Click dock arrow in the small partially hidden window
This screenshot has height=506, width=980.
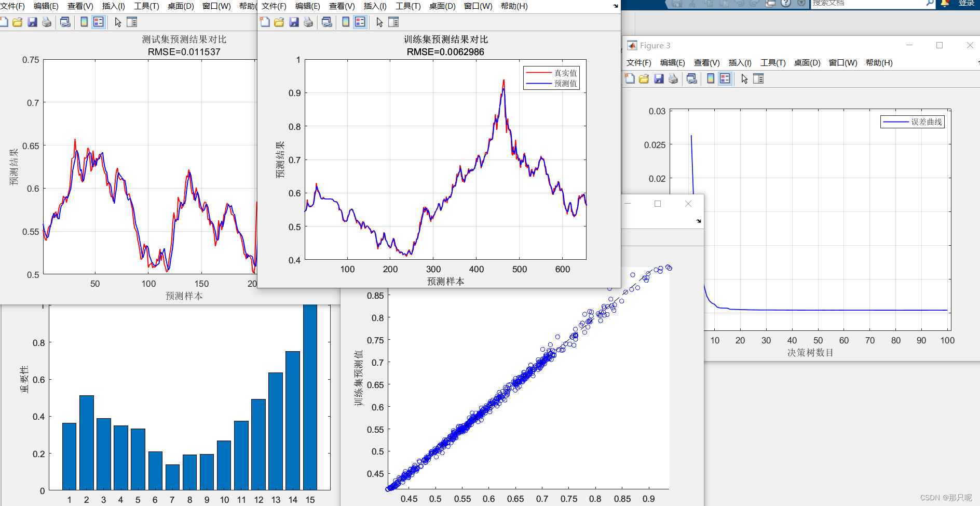(x=699, y=221)
